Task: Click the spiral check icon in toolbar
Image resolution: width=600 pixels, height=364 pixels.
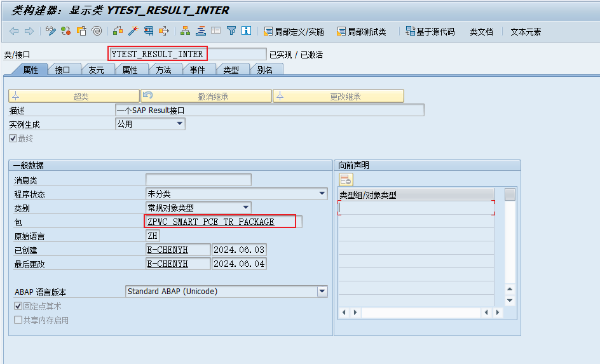Action: (x=97, y=31)
